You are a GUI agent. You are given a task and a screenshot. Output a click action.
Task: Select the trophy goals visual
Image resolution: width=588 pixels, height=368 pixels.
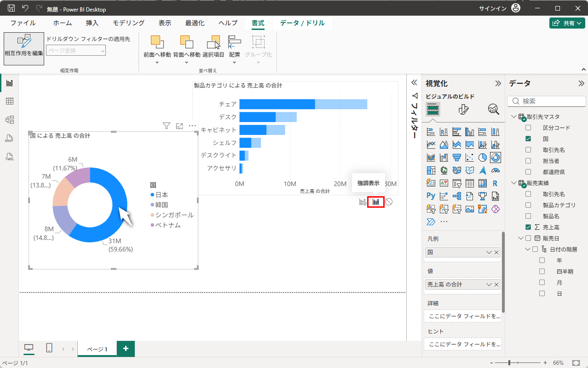point(483,196)
